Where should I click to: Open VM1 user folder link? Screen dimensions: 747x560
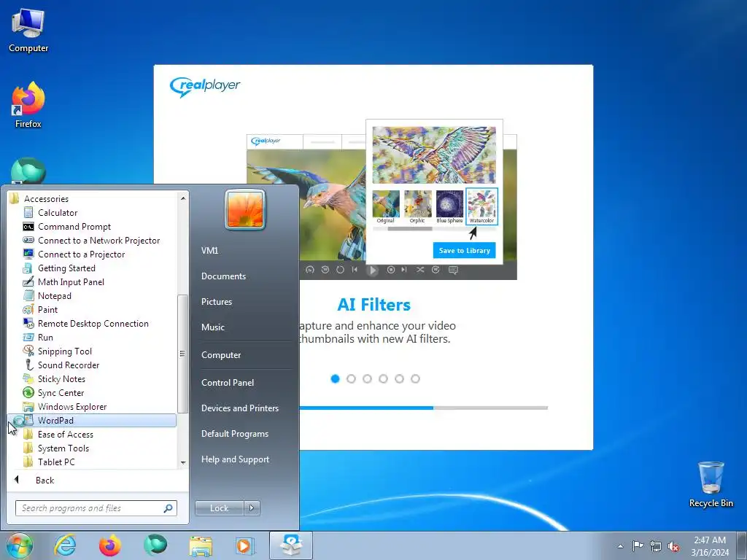[209, 251]
